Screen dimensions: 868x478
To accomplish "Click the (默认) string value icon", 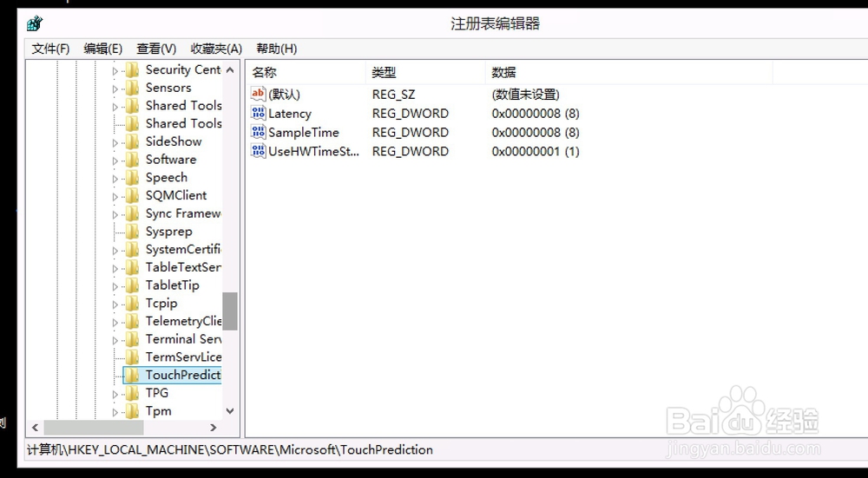I will click(258, 94).
